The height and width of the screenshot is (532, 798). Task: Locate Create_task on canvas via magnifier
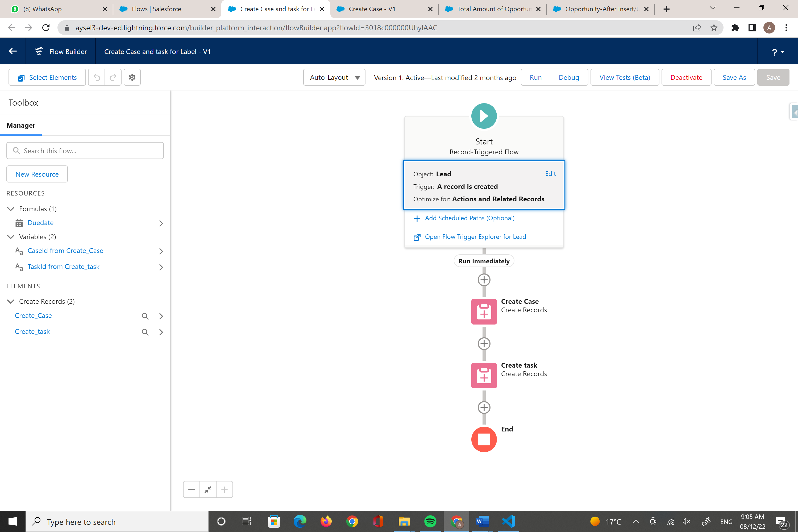(145, 332)
